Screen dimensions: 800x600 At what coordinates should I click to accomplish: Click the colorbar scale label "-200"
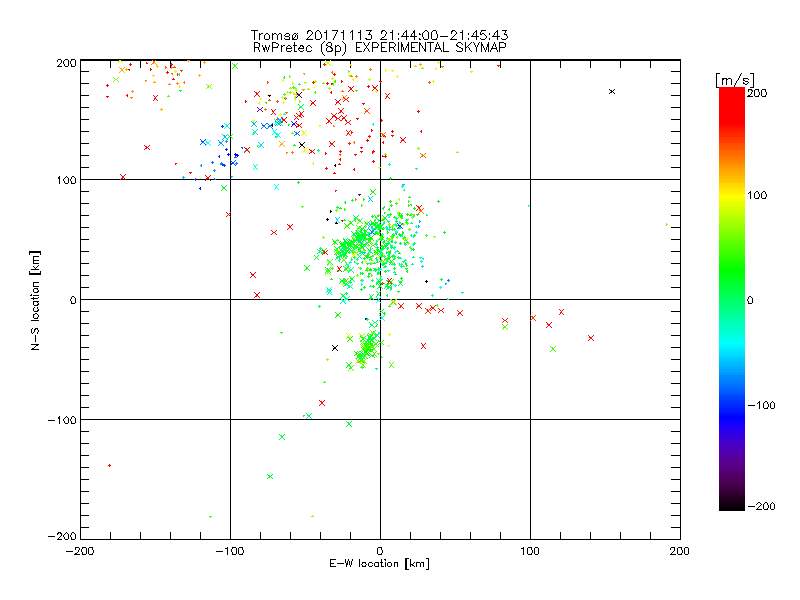click(761, 506)
